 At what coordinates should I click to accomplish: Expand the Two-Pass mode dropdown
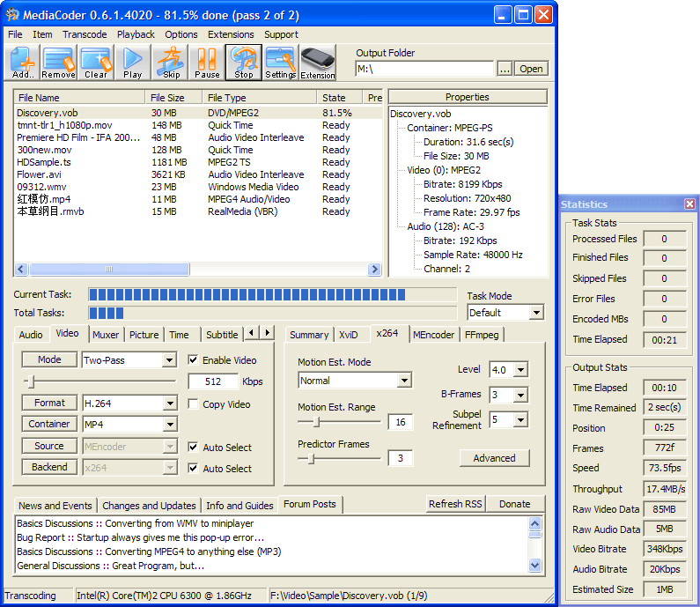pyautogui.click(x=170, y=360)
